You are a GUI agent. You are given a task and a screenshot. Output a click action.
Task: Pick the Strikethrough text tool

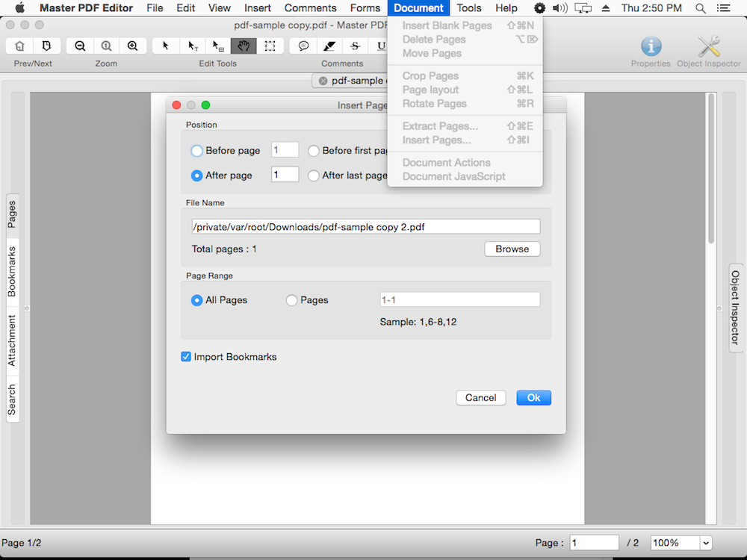[355, 46]
